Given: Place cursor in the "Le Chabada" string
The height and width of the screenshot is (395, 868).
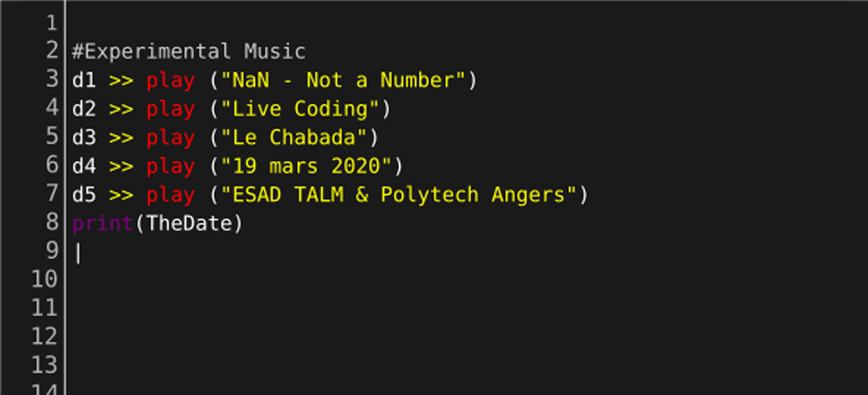Looking at the screenshot, I should click(x=294, y=137).
